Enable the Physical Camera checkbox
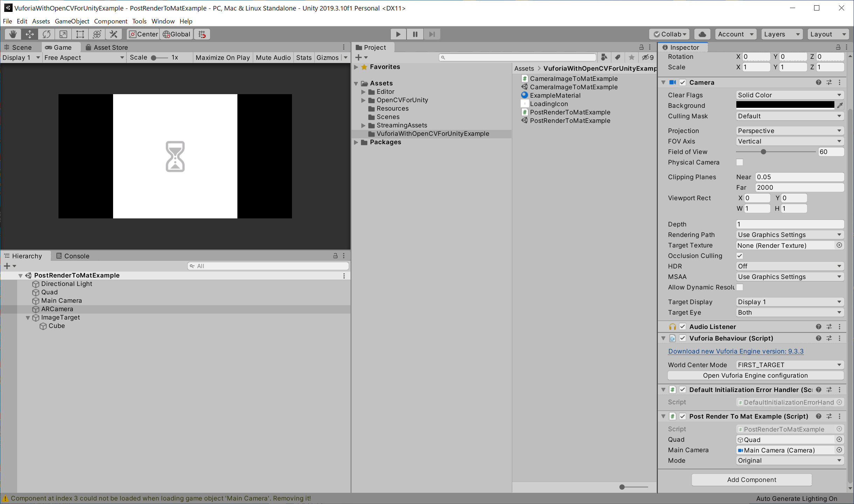The height and width of the screenshot is (504, 854). tap(740, 162)
